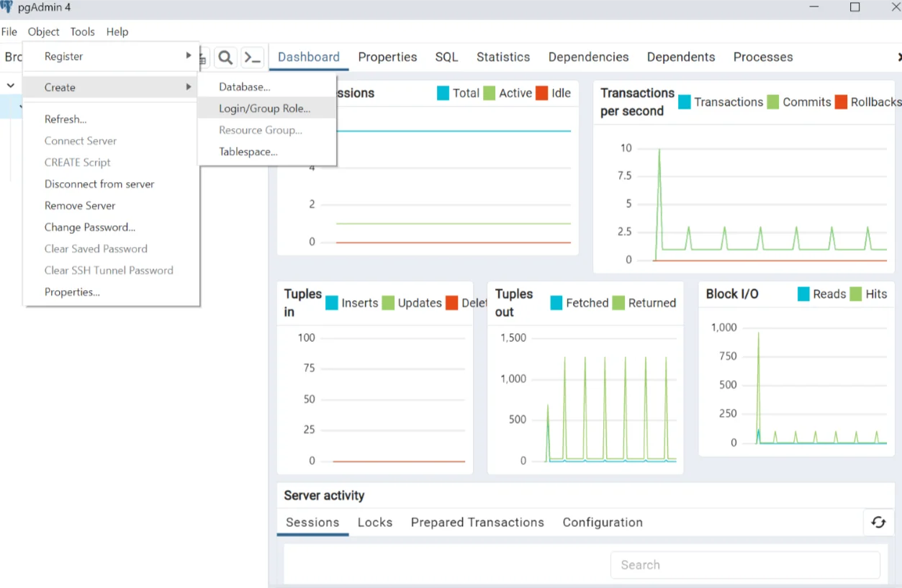
Task: Open the Tools menu
Action: click(x=82, y=32)
